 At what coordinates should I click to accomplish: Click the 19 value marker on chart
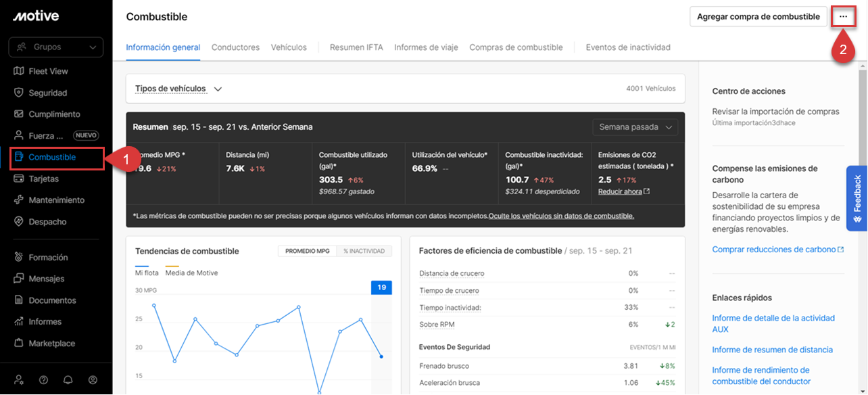382,287
